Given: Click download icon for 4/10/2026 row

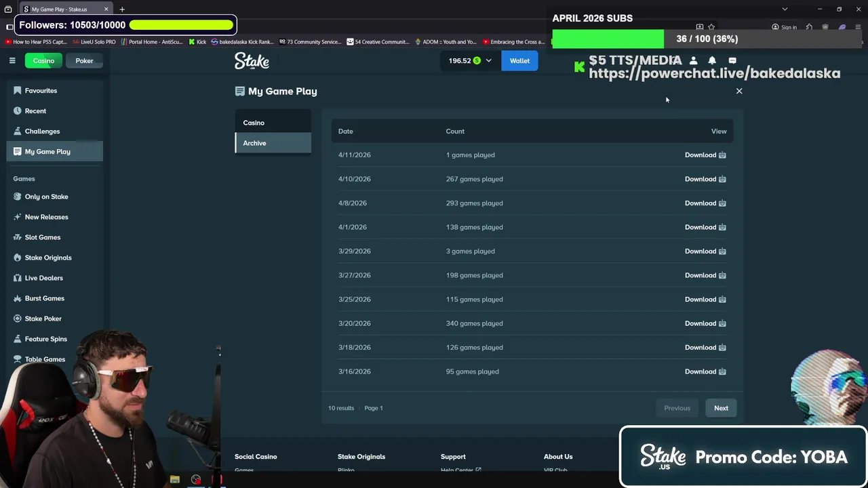Looking at the screenshot, I should point(722,179).
